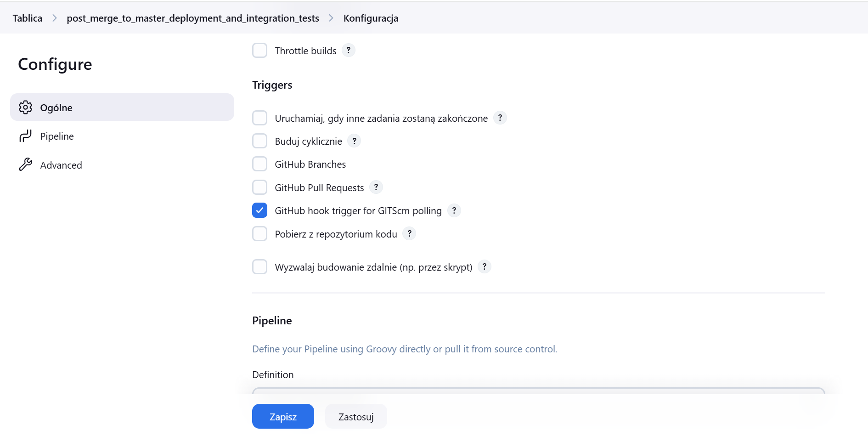868x436 pixels.
Task: Click the Zapisz button
Action: pyautogui.click(x=282, y=416)
